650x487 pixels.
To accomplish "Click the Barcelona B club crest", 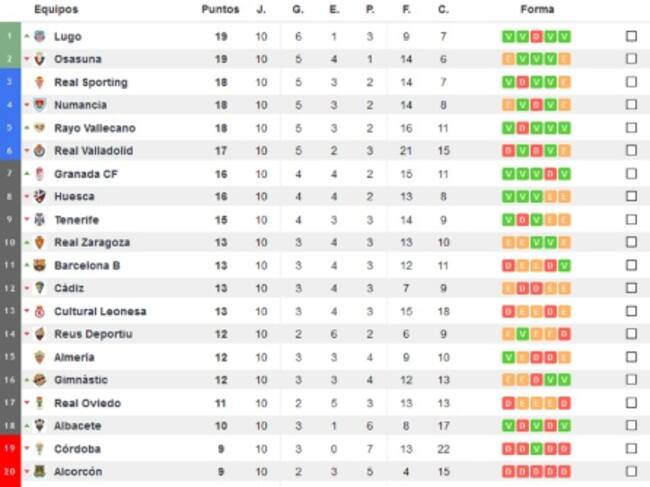I will pos(40,265).
